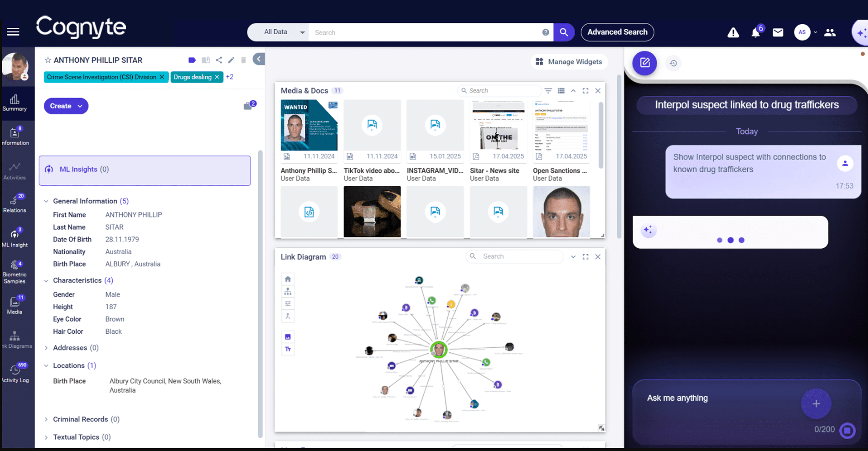Open the main navigation hamburger menu
This screenshot has width=868, height=451.
point(13,31)
